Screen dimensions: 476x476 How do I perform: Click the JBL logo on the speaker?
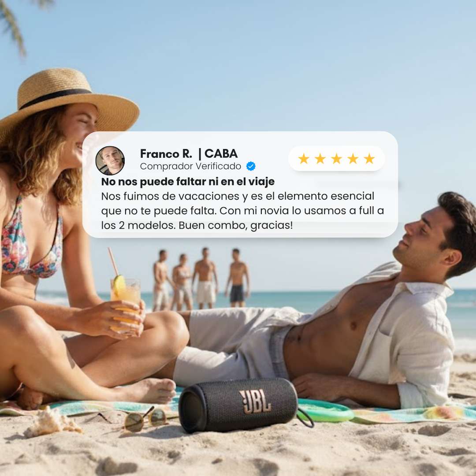255,402
